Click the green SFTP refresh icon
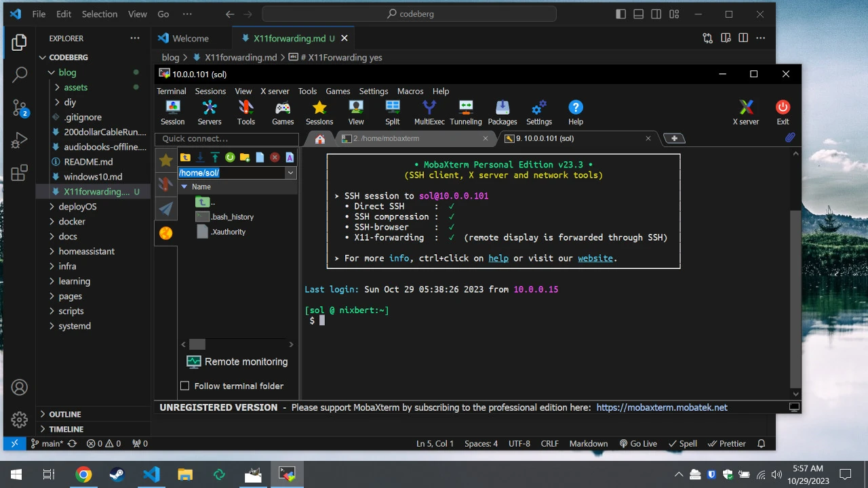The image size is (868, 488). (x=230, y=157)
